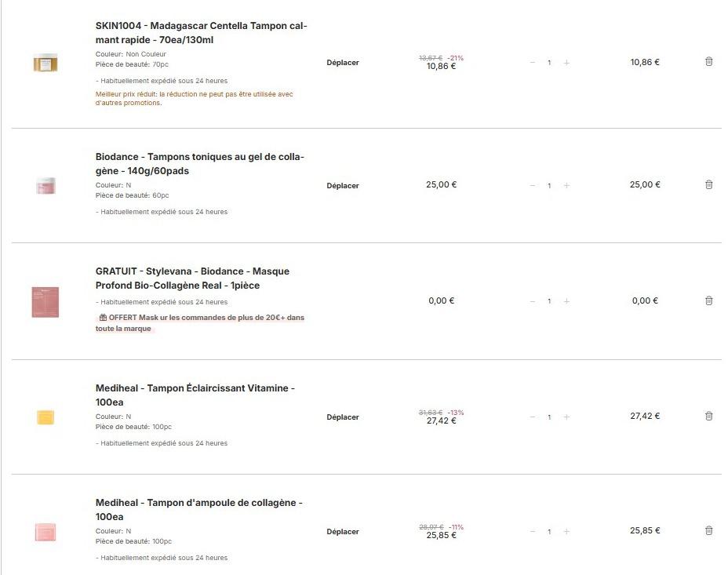The height and width of the screenshot is (575, 728).
Task: Reduce Mediheal collagène ampoule pad quantity
Action: coord(532,532)
